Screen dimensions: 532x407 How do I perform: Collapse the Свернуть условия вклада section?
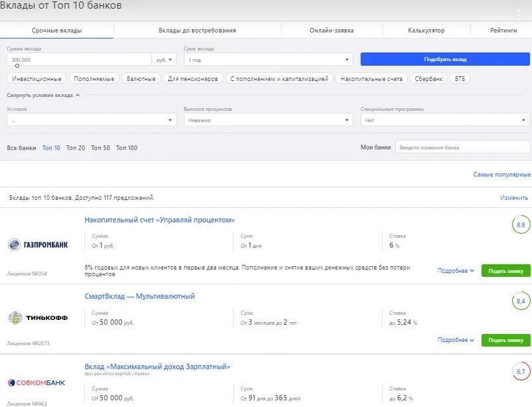click(43, 95)
